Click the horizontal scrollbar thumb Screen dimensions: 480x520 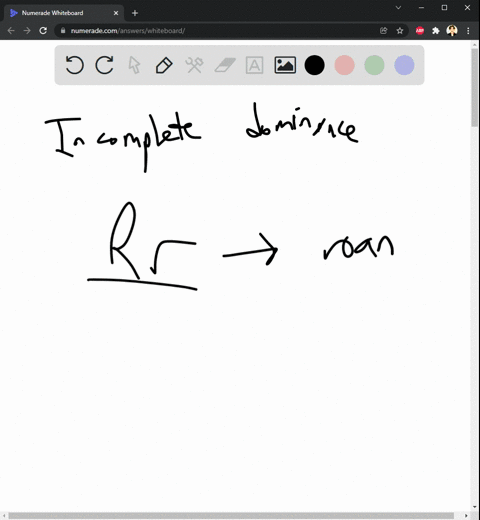click(231, 516)
